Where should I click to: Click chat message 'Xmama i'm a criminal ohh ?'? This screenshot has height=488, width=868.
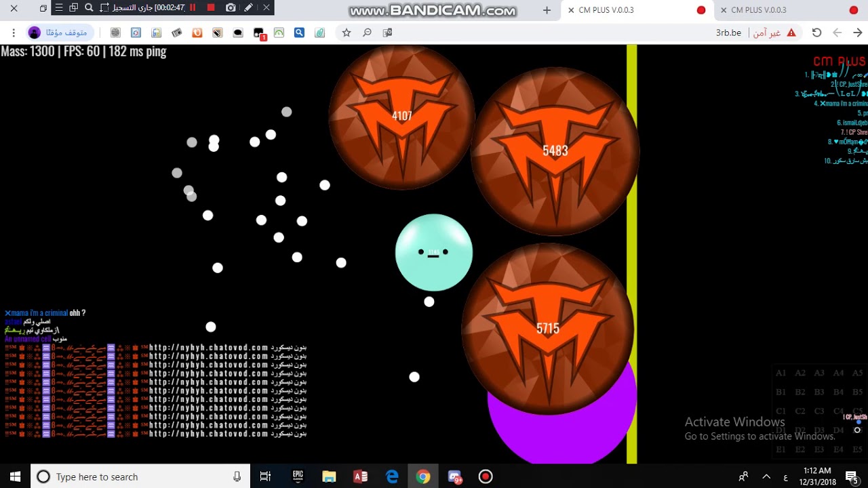[45, 313]
